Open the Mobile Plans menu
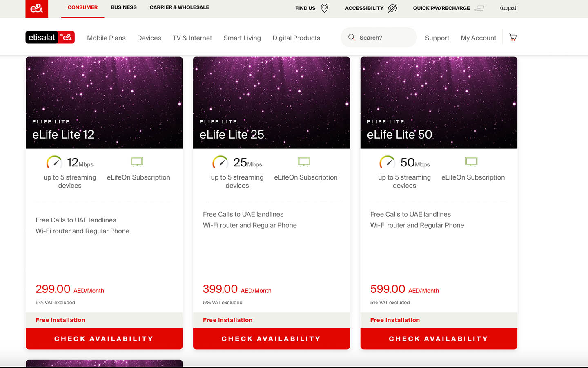The image size is (588, 368). (x=106, y=38)
